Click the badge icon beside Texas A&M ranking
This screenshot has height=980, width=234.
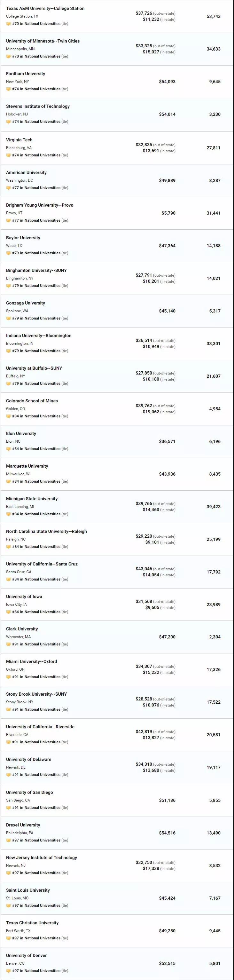tap(8, 24)
